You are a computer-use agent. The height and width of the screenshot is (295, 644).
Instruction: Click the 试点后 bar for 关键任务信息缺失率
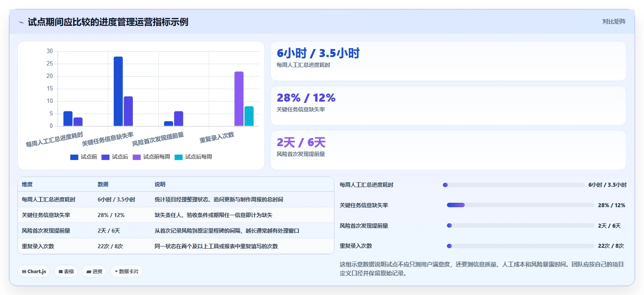click(128, 111)
